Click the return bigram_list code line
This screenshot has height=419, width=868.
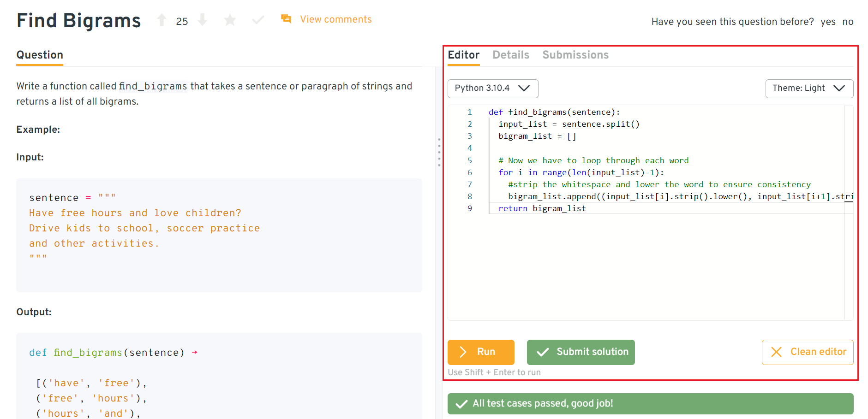click(x=542, y=208)
